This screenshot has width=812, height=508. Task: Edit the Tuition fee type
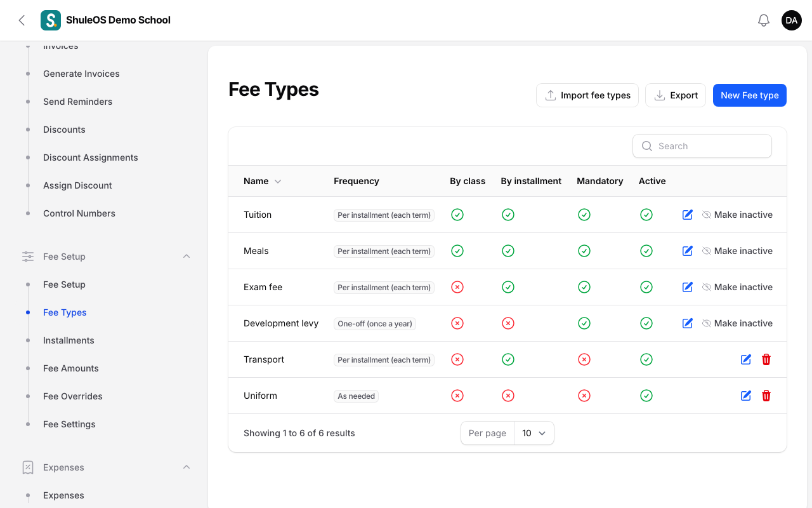point(688,215)
